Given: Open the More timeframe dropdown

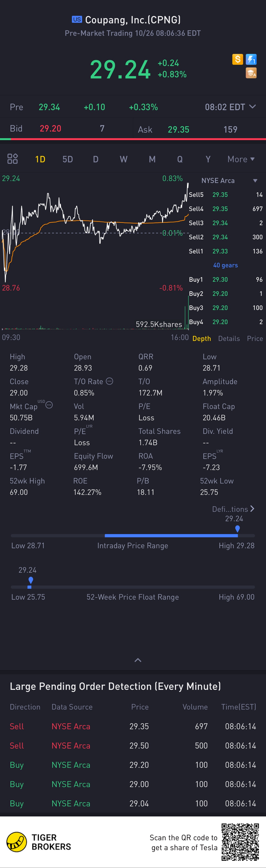Looking at the screenshot, I should (x=241, y=159).
